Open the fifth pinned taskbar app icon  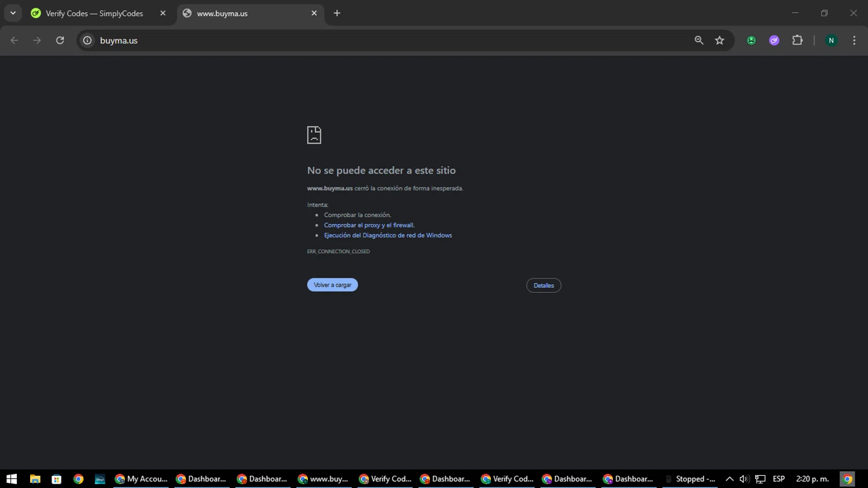pyautogui.click(x=100, y=479)
